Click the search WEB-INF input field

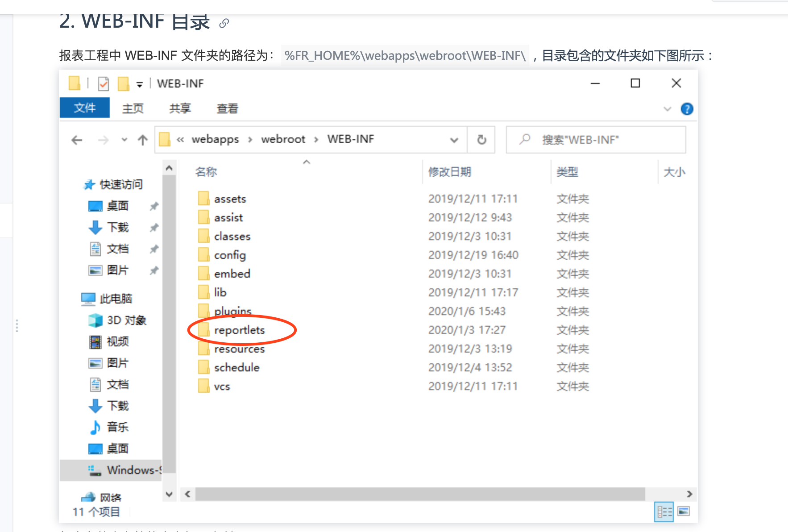tap(596, 140)
